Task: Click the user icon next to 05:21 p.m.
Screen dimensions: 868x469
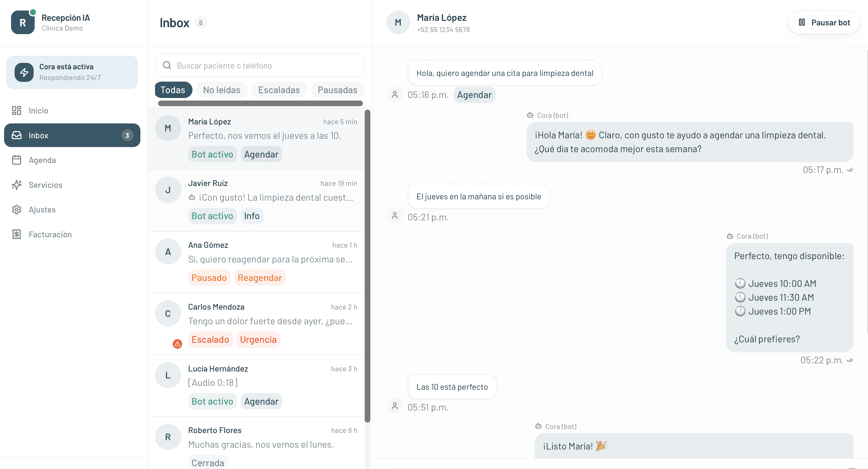Action: 394,216
